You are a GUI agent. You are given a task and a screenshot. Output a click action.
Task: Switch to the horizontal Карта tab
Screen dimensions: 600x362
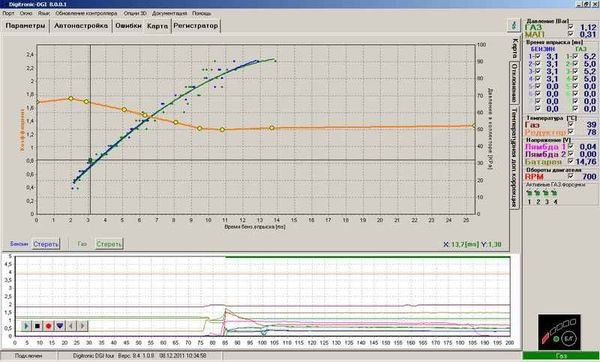point(157,26)
